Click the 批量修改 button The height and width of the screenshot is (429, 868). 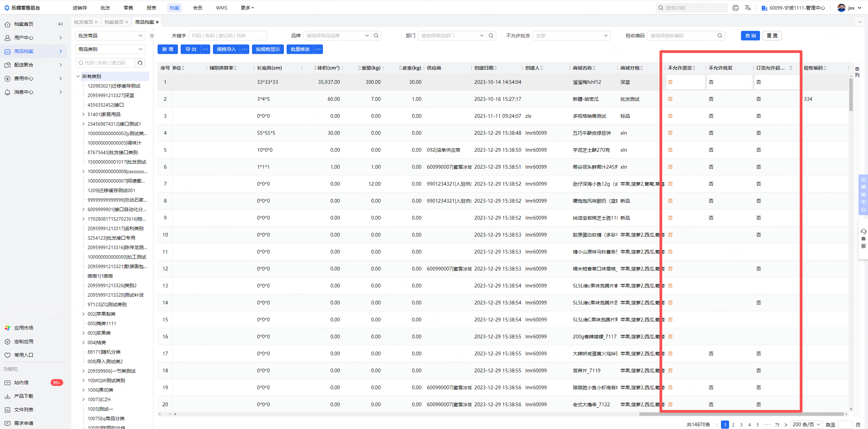tap(300, 49)
